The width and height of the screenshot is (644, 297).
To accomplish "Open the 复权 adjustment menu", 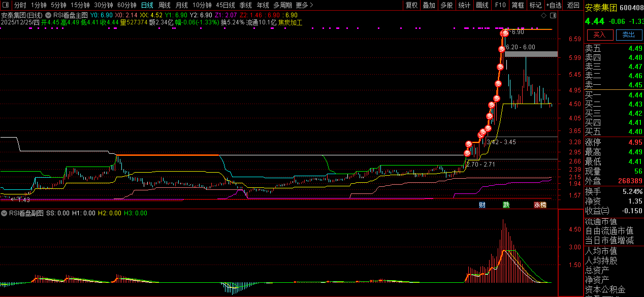I will coord(411,5).
